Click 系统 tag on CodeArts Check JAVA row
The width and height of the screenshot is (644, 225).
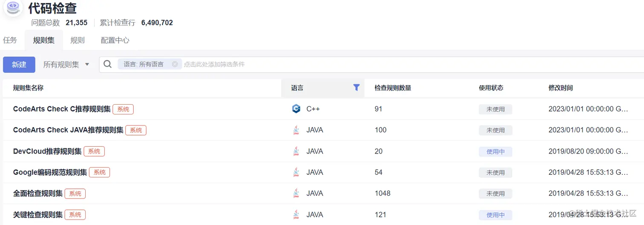click(136, 130)
